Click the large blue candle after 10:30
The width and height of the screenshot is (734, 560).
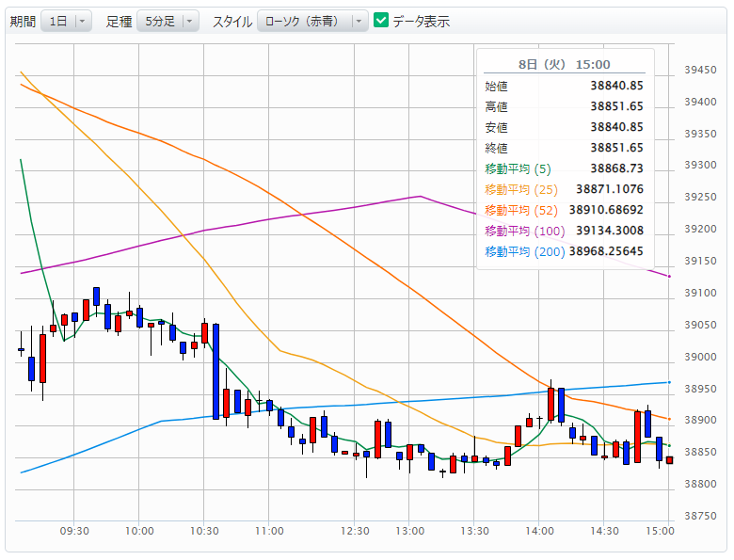point(216,371)
